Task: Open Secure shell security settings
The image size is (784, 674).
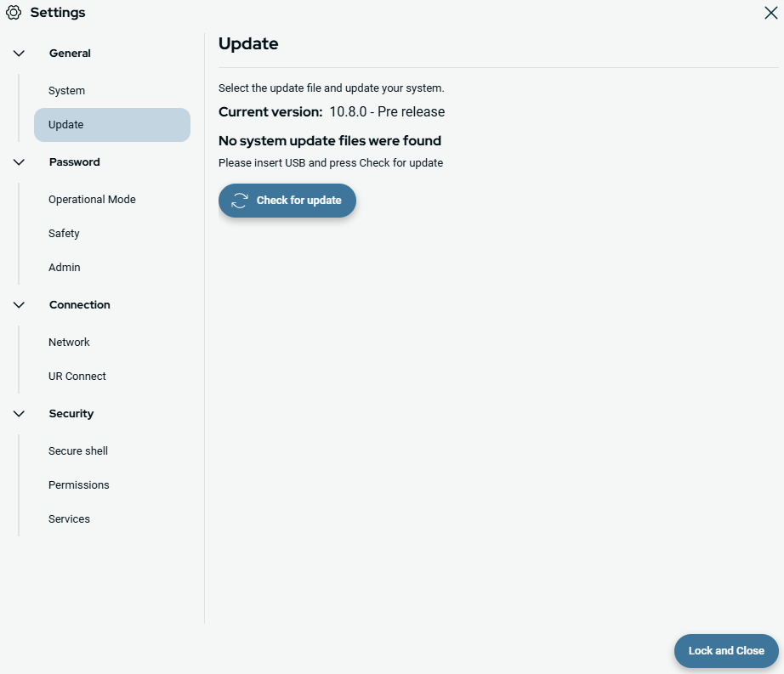Action: click(78, 451)
